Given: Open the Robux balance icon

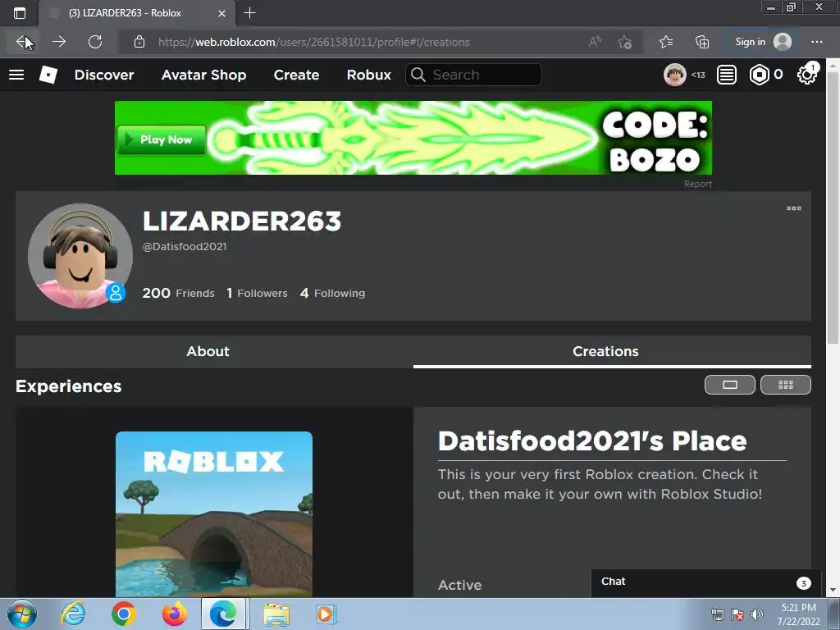Looking at the screenshot, I should 759,75.
